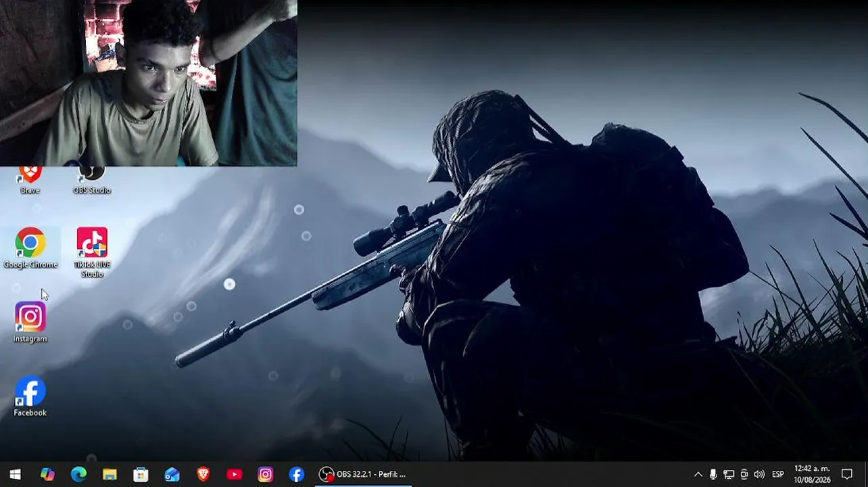Open the Google Chrome desktop shortcut
The width and height of the screenshot is (868, 487).
coord(30,248)
